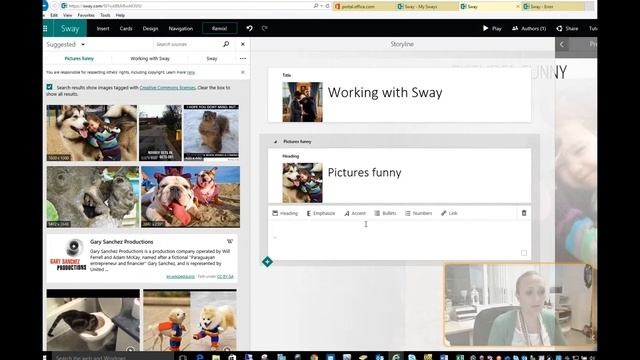Click the title card thumbnail image
Viewport: 640px width, 360px height.
tap(302, 102)
